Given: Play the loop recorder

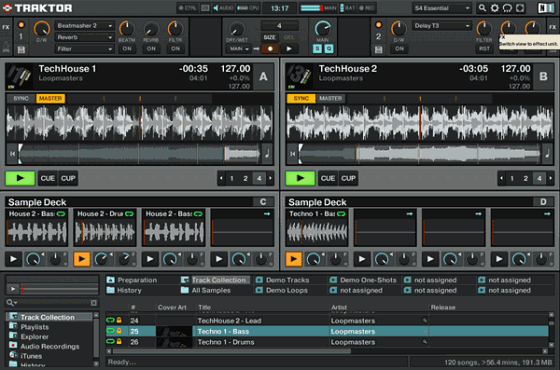Looking at the screenshot, I should click(x=289, y=49).
